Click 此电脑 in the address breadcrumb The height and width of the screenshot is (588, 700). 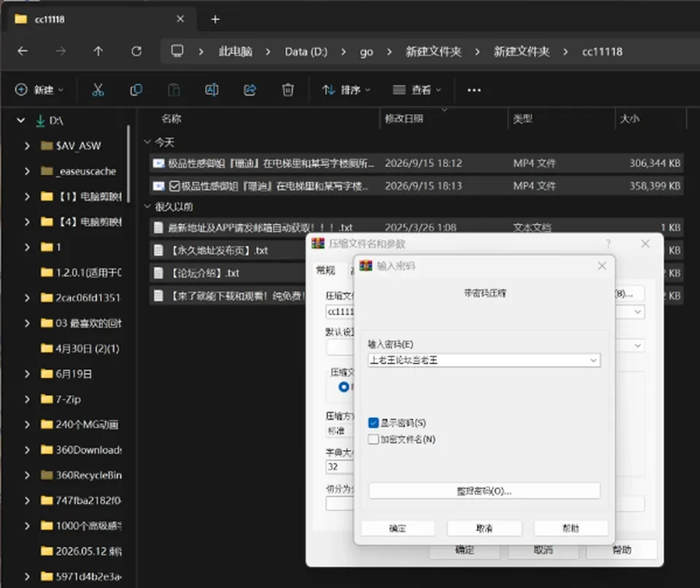coord(236,51)
